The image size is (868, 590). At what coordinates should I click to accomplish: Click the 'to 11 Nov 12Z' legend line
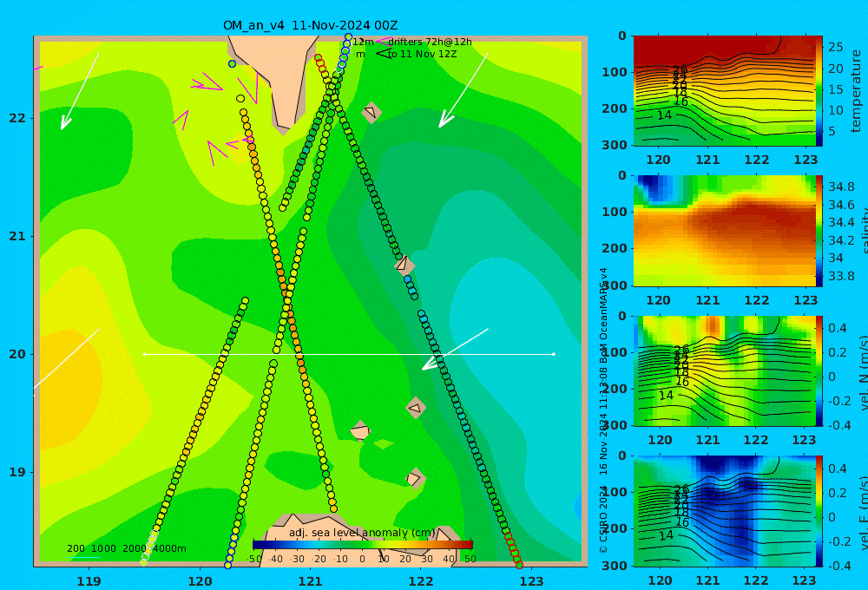[x=422, y=55]
